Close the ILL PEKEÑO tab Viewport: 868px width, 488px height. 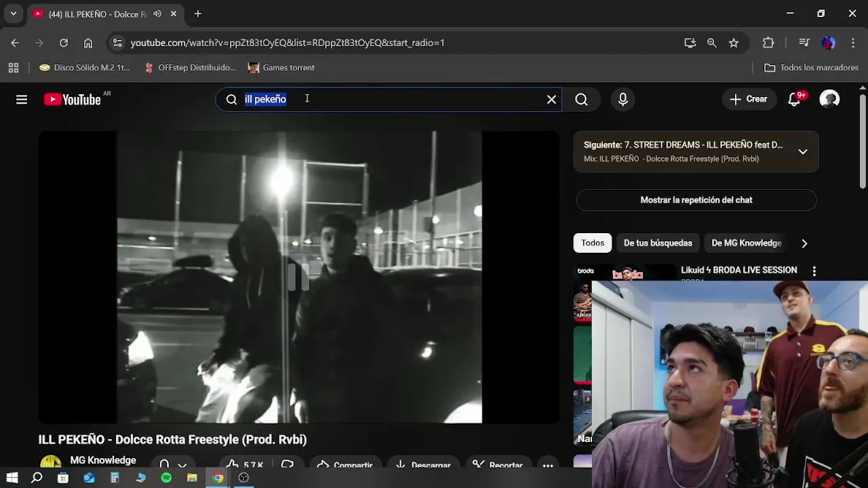tap(174, 14)
